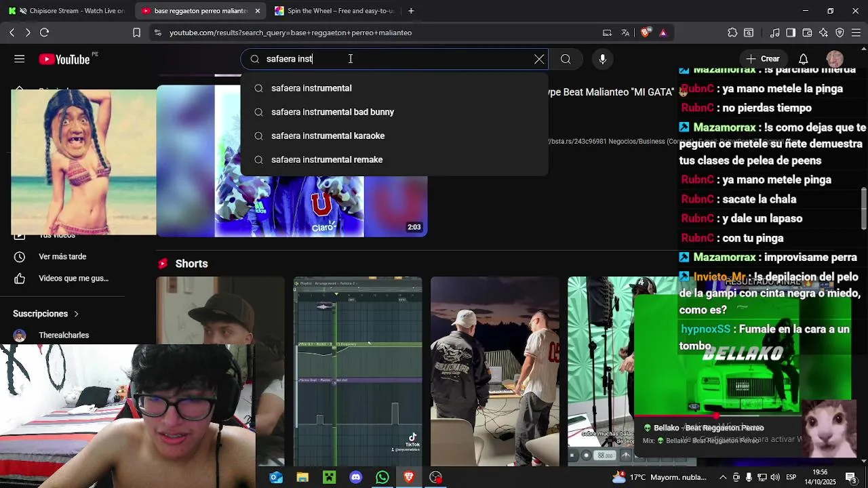Open the network icon in the system tray
Screen dimensions: 868x488
pyautogui.click(x=762, y=477)
